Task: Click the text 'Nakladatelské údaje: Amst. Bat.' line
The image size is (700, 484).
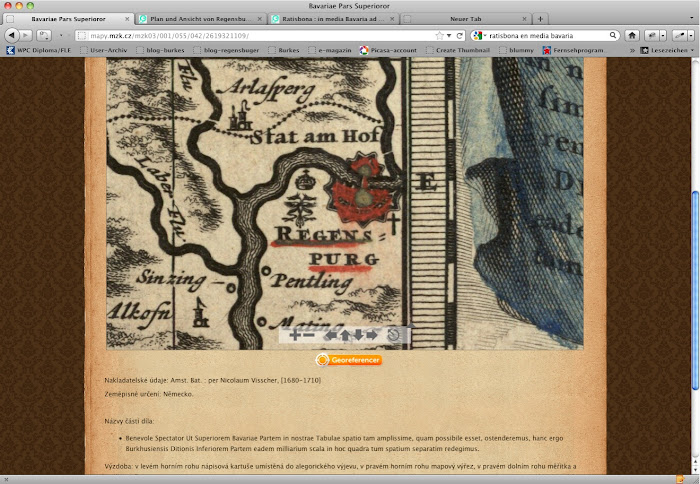Action: (x=212, y=380)
